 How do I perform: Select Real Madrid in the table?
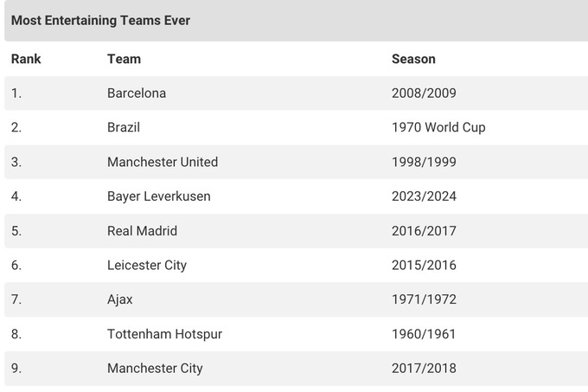(143, 231)
